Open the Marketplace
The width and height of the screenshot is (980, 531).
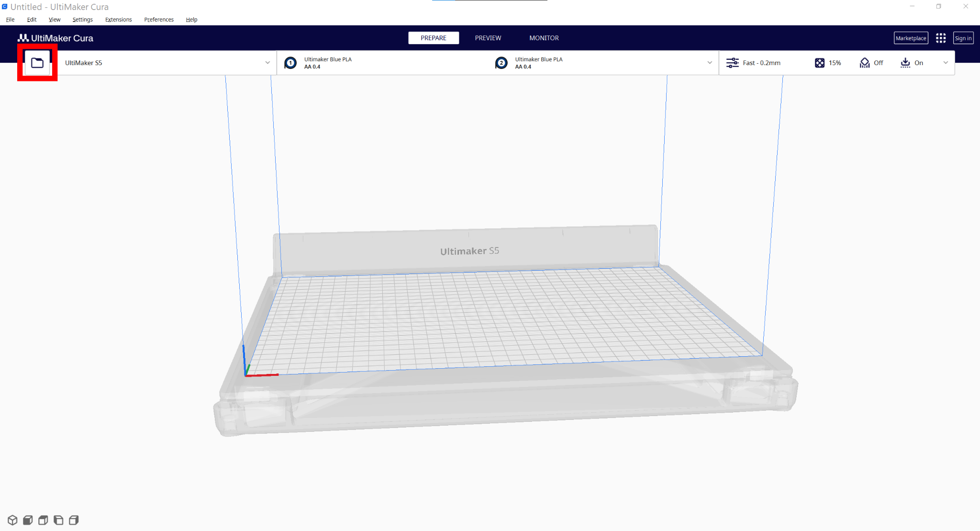pyautogui.click(x=911, y=38)
